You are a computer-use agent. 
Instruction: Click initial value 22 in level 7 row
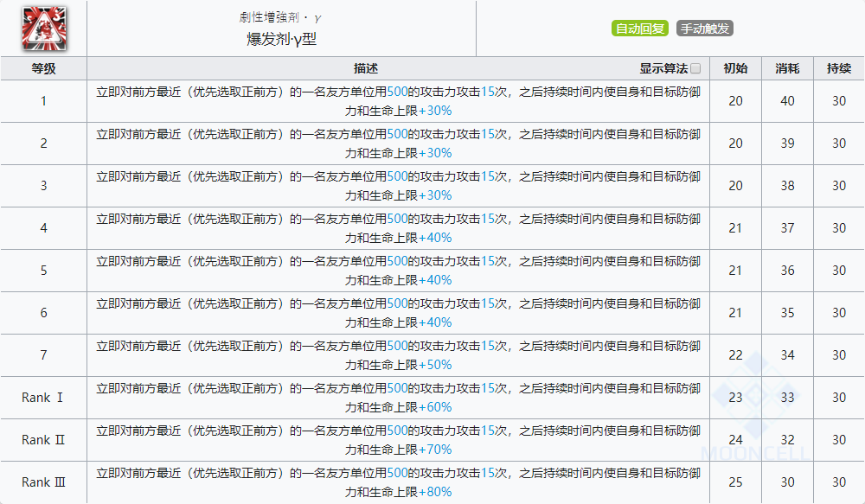[x=735, y=355]
